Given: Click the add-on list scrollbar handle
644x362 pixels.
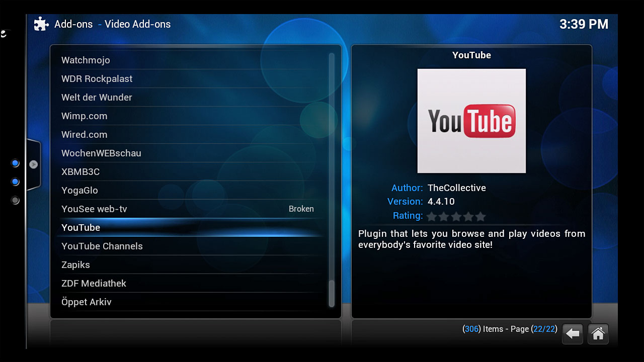Looking at the screenshot, I should [332, 294].
